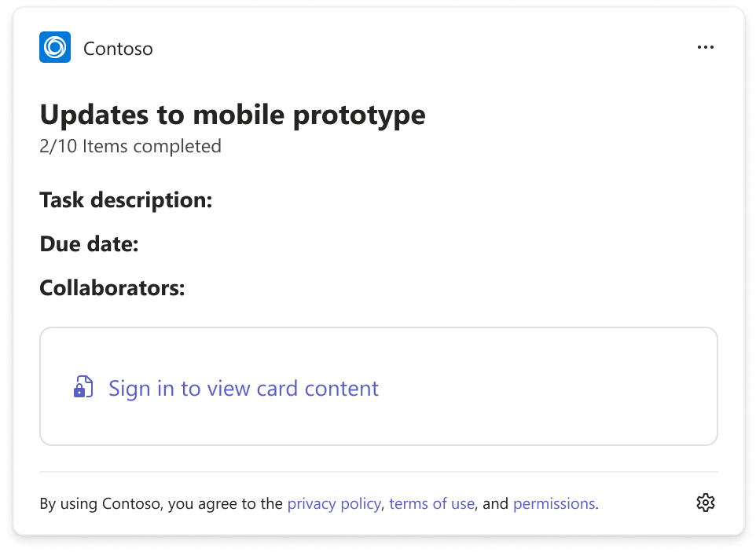756x552 pixels.
Task: Click the "Updates to mobile prototype" title
Action: pyautogui.click(x=233, y=115)
